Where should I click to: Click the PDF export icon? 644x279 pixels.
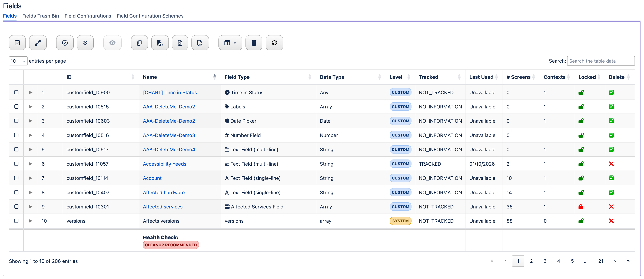(200, 43)
